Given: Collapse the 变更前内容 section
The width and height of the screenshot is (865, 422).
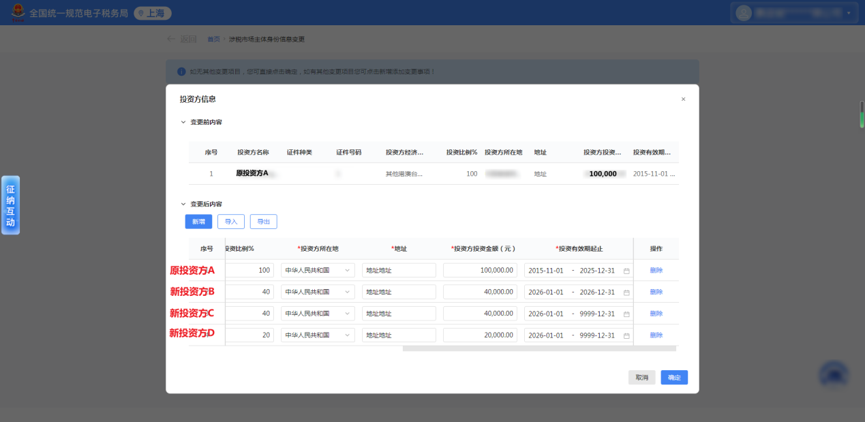Looking at the screenshot, I should pyautogui.click(x=183, y=122).
